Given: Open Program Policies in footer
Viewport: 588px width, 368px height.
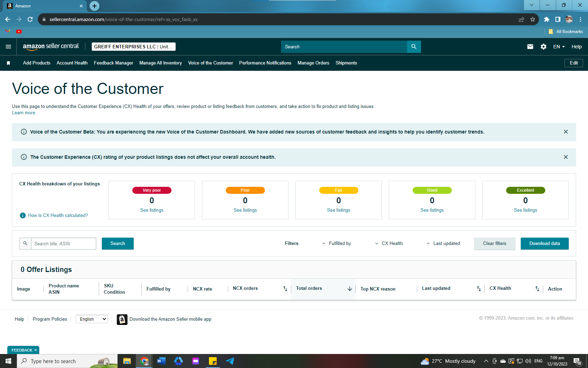Looking at the screenshot, I should 50,319.
